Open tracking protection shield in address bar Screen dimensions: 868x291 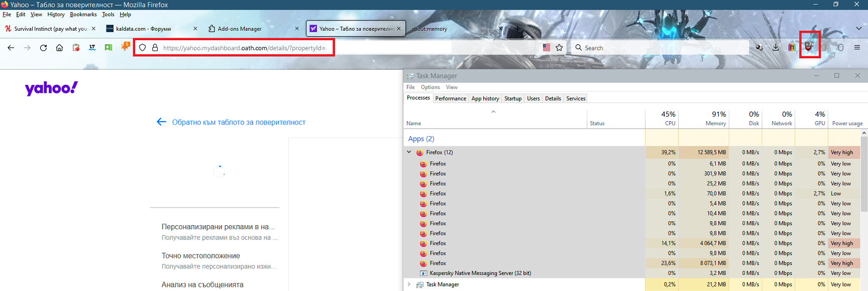point(143,48)
